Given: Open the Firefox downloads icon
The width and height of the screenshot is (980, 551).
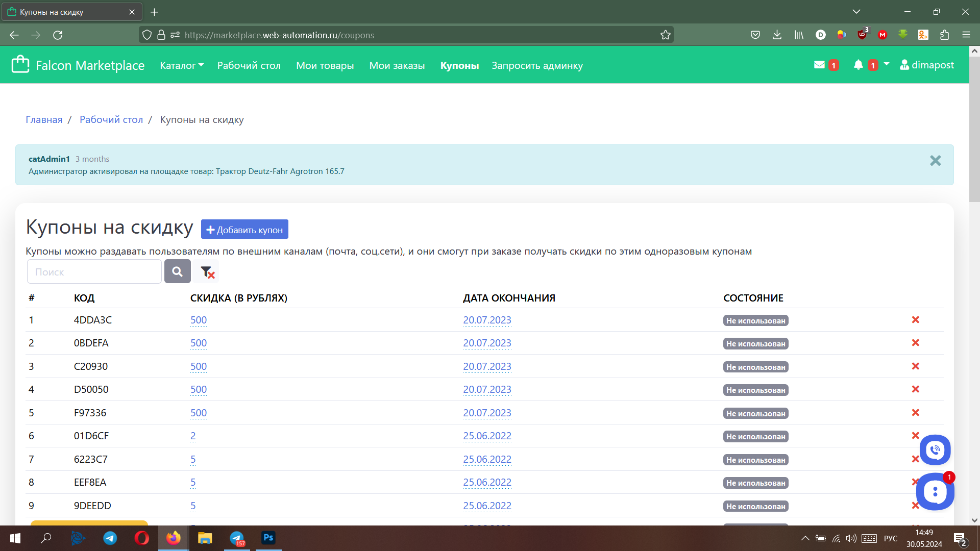Looking at the screenshot, I should point(777,34).
